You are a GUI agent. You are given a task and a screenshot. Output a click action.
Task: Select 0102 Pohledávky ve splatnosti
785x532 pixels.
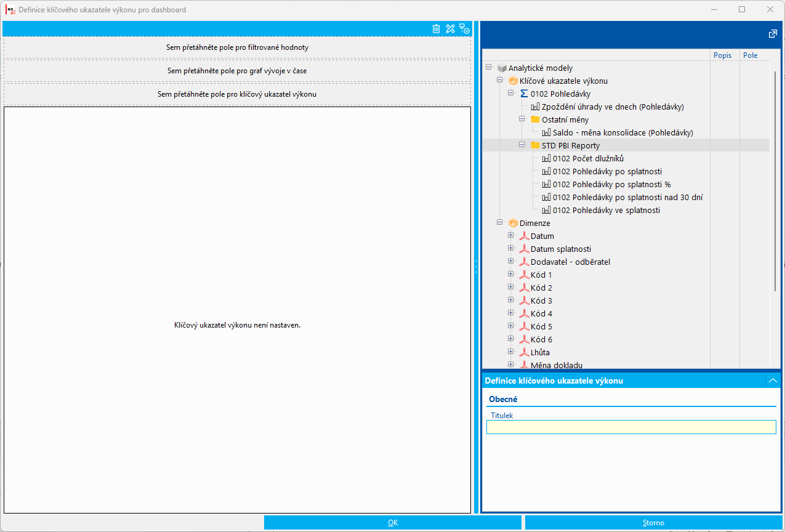(606, 211)
